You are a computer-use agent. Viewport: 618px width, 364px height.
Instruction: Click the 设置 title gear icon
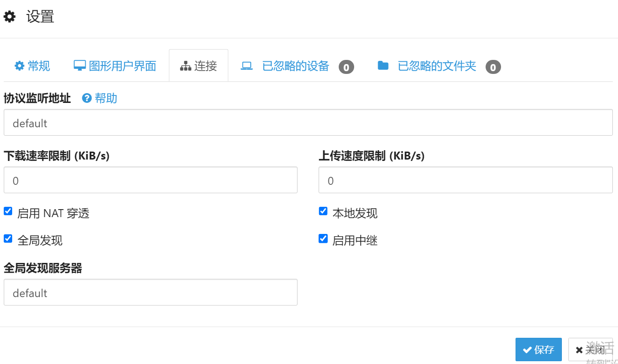[10, 17]
